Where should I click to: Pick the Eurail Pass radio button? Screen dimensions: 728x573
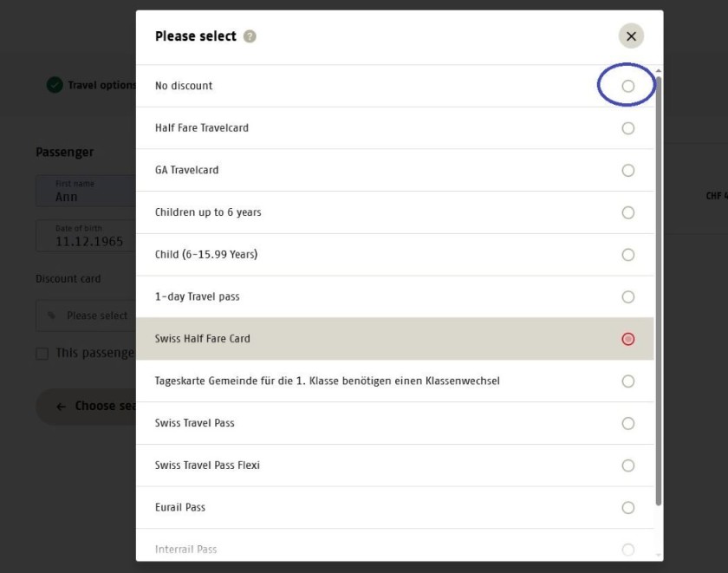coord(628,508)
